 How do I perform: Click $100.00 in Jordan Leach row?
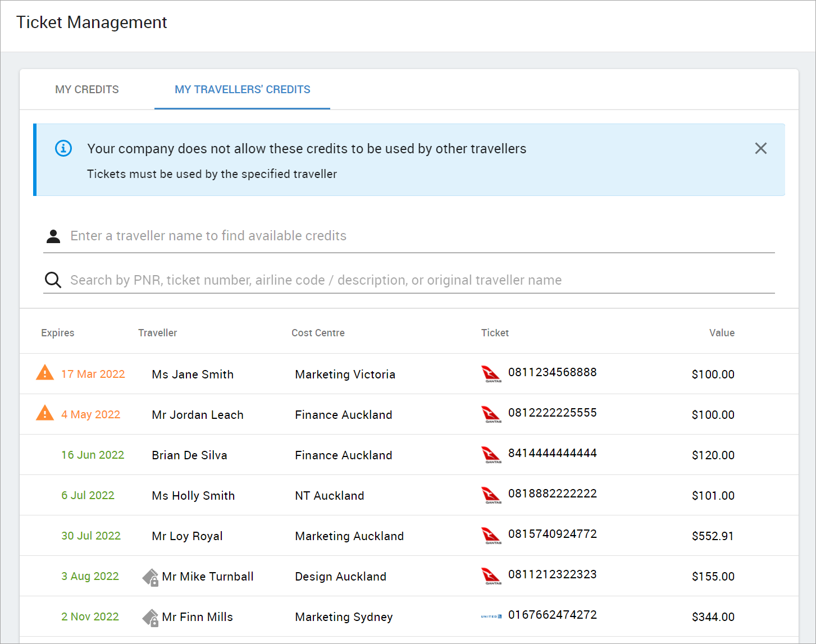click(713, 415)
